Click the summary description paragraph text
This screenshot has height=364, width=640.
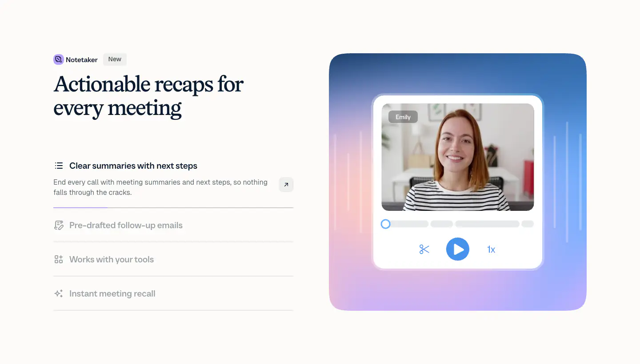160,187
